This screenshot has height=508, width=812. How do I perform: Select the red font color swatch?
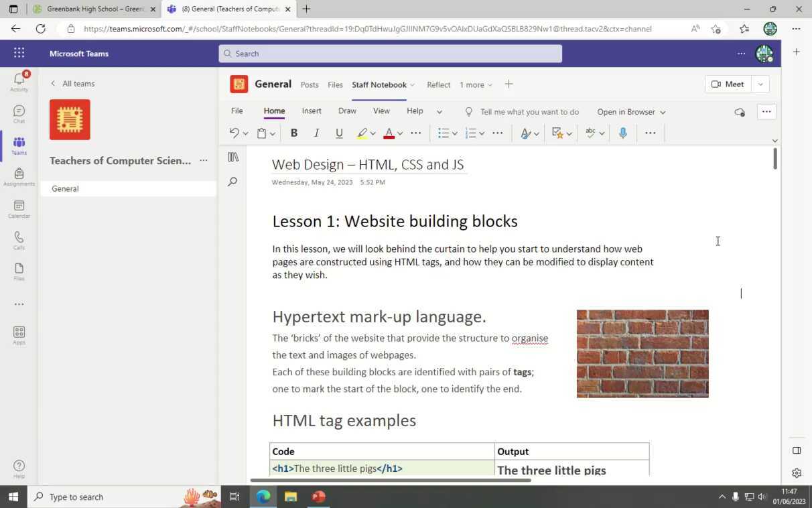click(x=389, y=133)
